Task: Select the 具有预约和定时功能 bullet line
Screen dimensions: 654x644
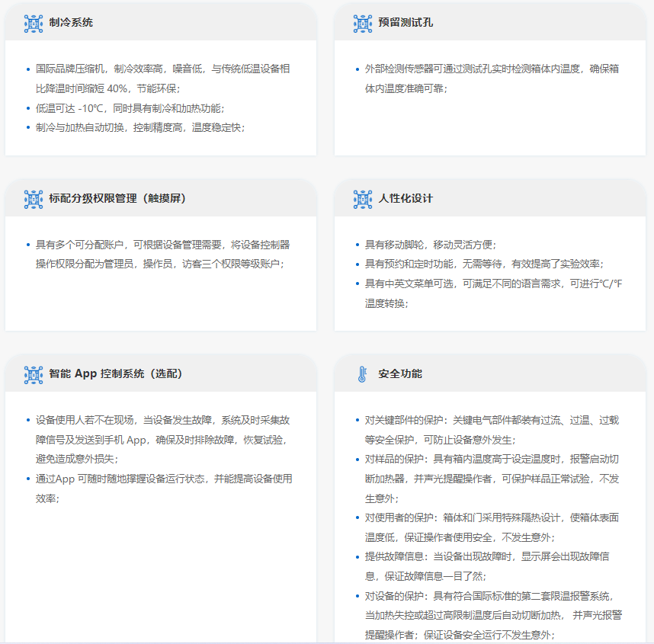Action: (484, 264)
